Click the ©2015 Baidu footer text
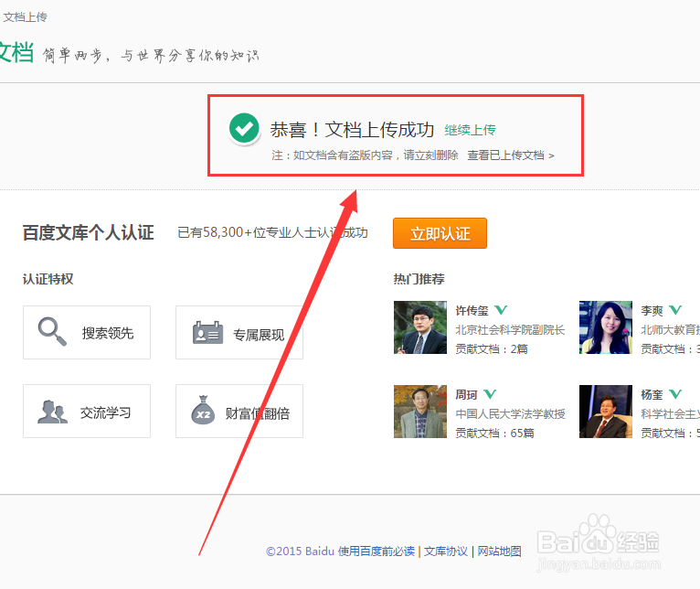This screenshot has width=700, height=589. tap(300, 551)
